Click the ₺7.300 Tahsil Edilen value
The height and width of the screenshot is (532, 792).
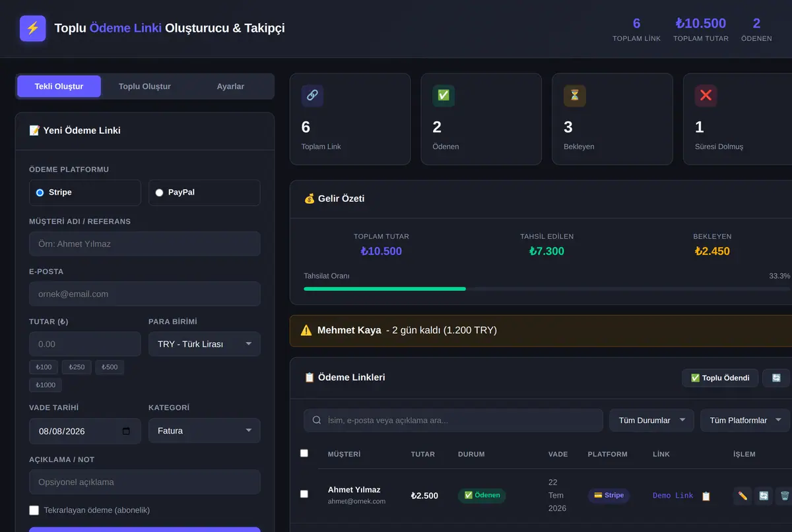coord(546,251)
